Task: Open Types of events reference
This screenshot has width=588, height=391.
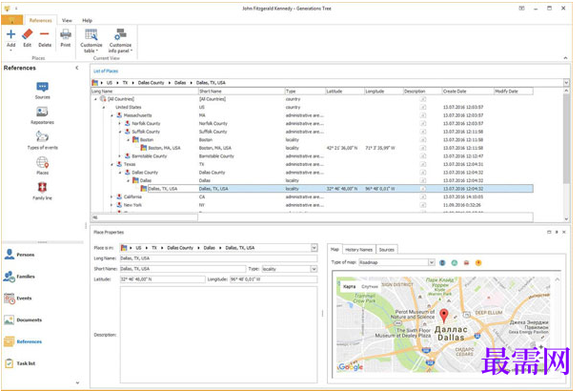Action: (42, 140)
